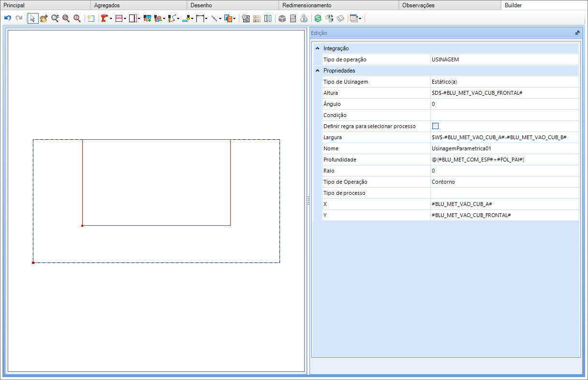Click the empty Tipo de processo field
Viewport: 588px width, 380px height.
click(504, 193)
